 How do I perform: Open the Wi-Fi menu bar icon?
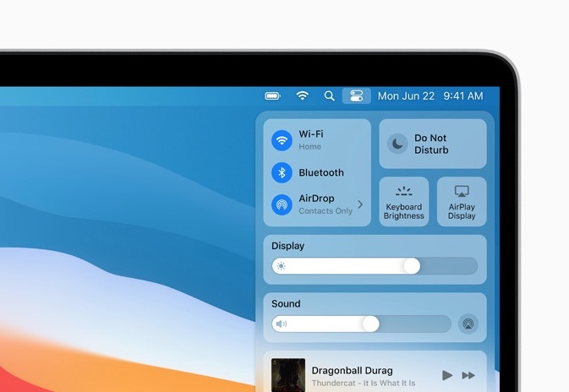(x=302, y=96)
